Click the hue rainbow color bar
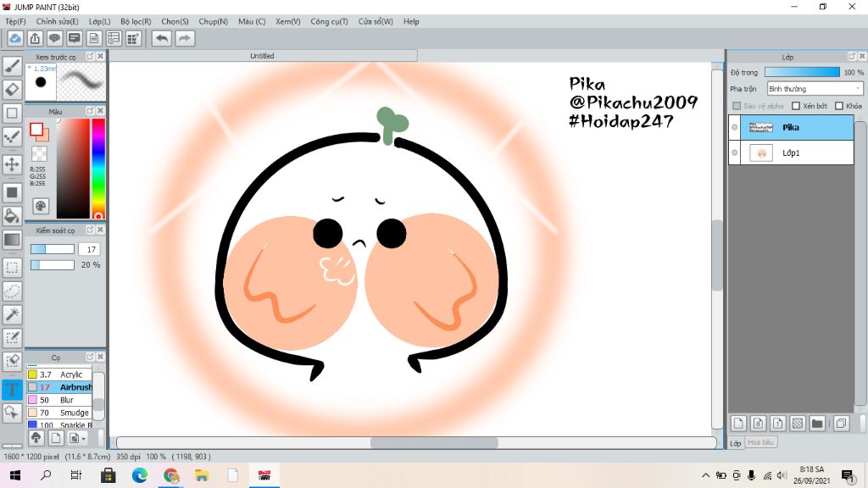Viewport: 868px width, 488px height. click(98, 169)
